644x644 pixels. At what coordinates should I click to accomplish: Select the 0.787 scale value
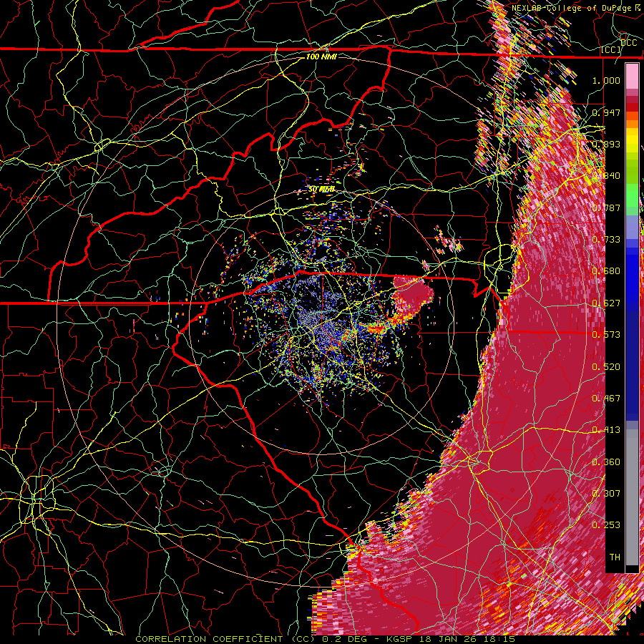click(606, 208)
